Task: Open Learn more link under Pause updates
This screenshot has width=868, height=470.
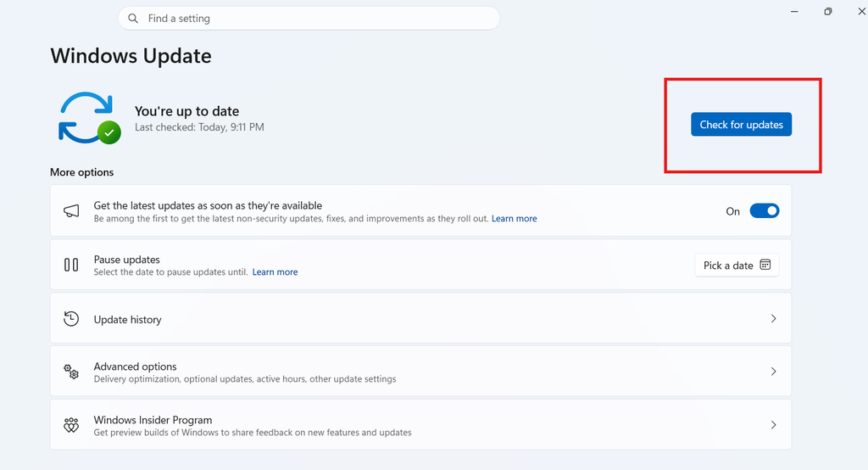Action: point(275,272)
